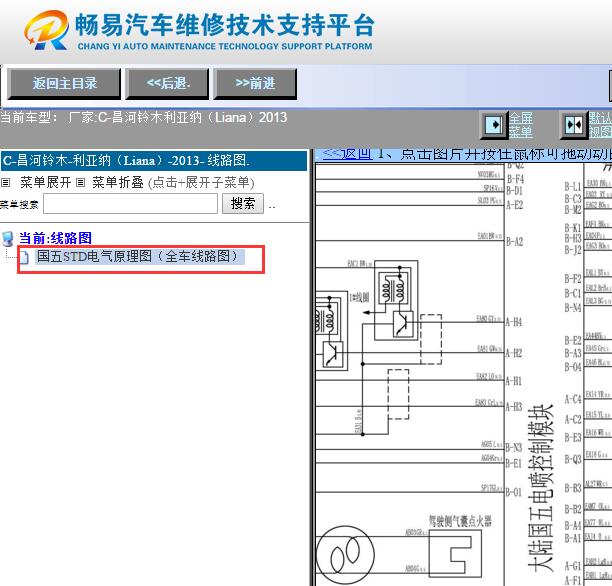Click the 全屏菜单 arrow icon
The image size is (612, 586).
[494, 125]
